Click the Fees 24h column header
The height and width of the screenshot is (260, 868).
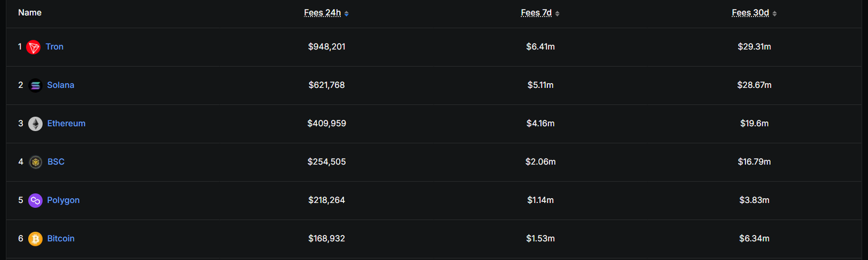pyautogui.click(x=322, y=13)
